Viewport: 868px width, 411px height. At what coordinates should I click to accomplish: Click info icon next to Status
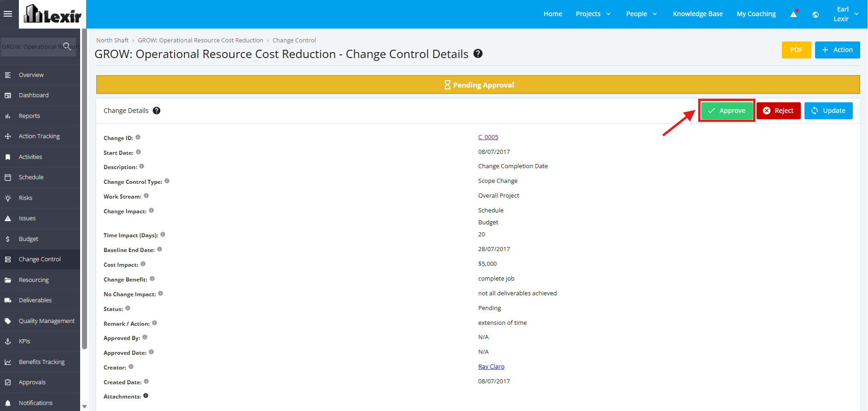[x=128, y=308]
